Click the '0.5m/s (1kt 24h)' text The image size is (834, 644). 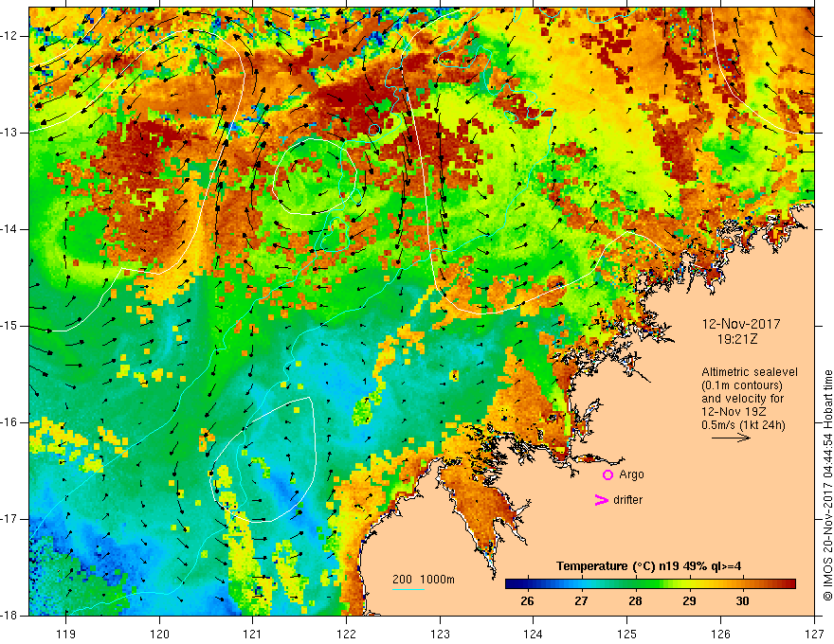tap(743, 425)
